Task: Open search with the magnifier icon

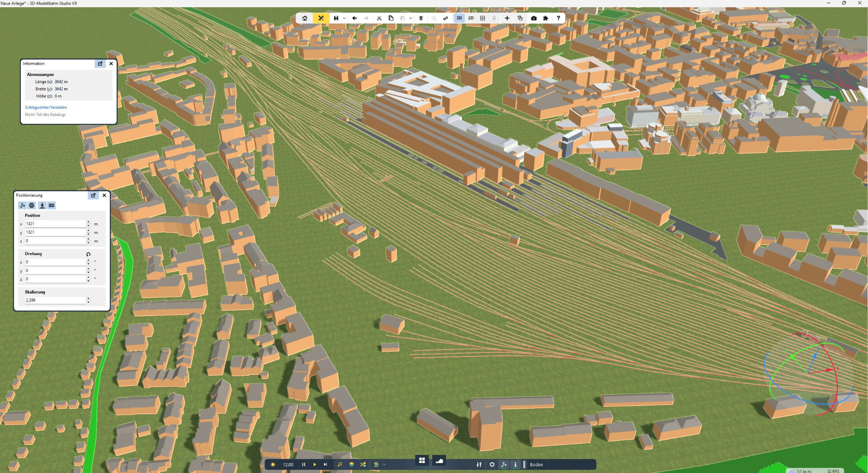Action: 340,464
